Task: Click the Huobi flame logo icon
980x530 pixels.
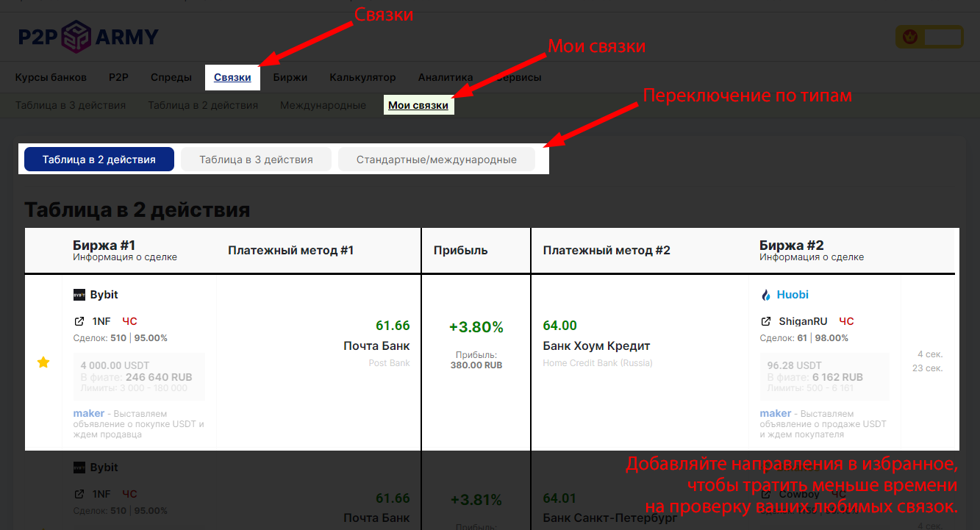Action: 766,295
